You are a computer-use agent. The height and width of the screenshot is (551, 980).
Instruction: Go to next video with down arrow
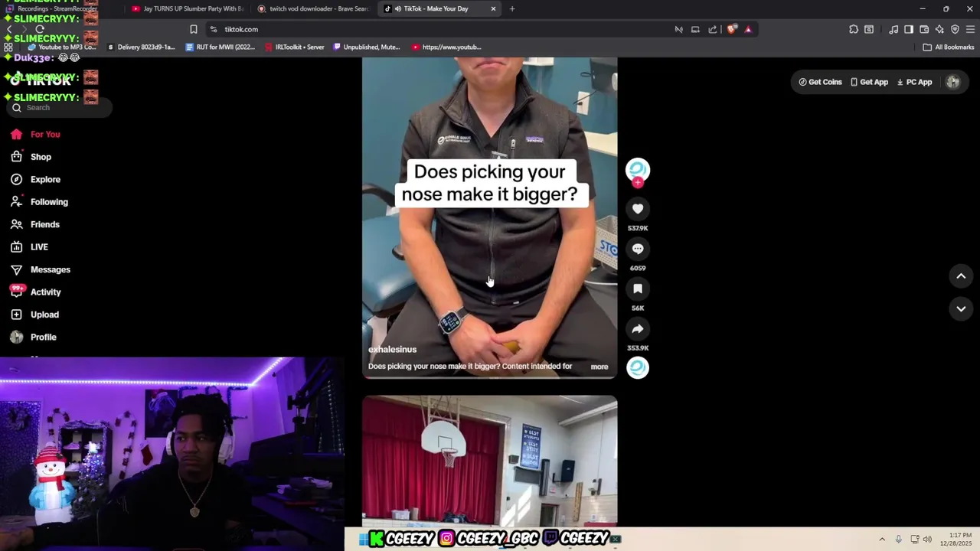tap(961, 308)
